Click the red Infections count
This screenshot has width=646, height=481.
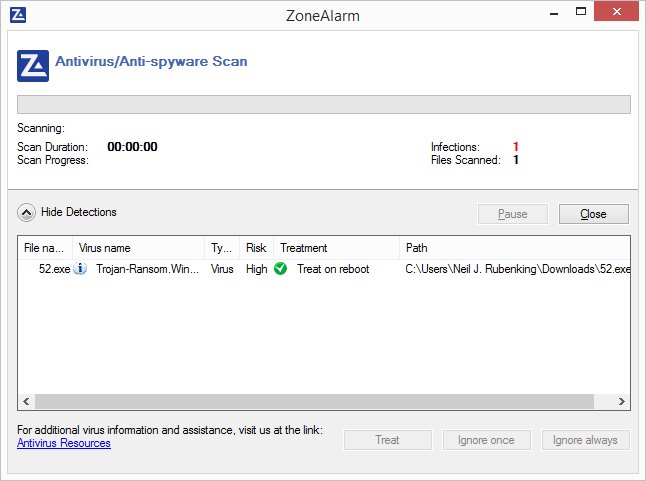coord(515,147)
